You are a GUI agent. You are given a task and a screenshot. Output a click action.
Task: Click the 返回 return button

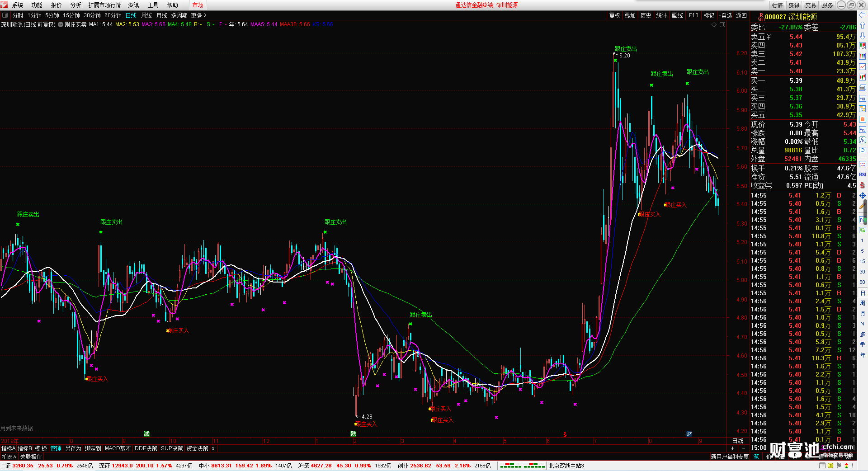tap(741, 15)
